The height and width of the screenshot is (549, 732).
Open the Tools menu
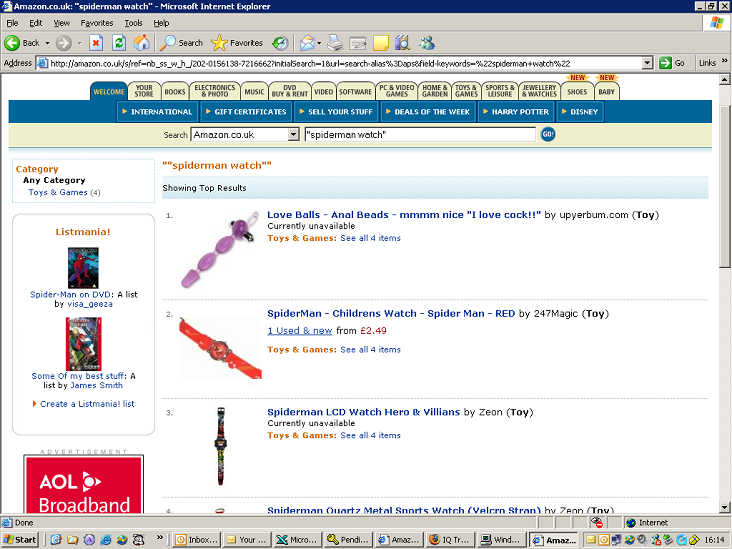pyautogui.click(x=133, y=23)
